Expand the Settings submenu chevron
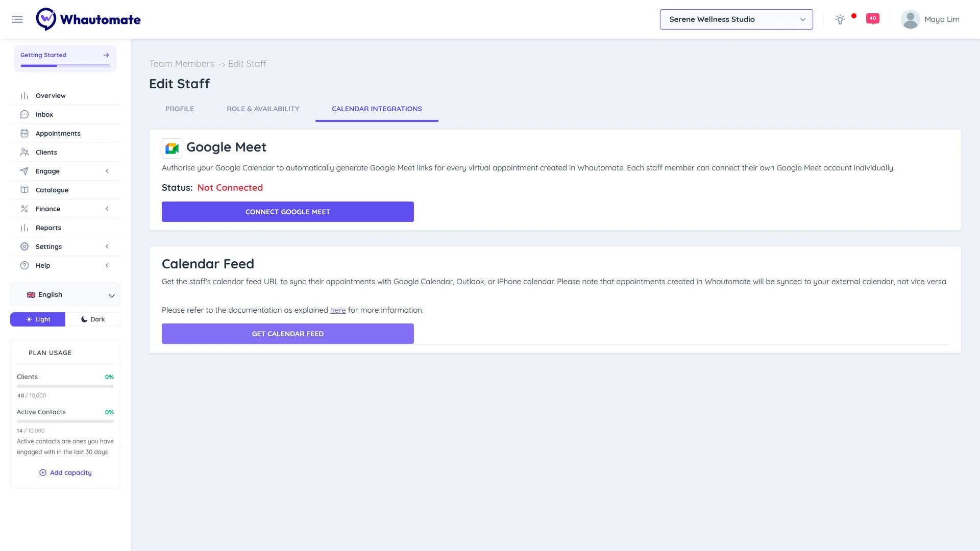The image size is (980, 551). coord(107,247)
